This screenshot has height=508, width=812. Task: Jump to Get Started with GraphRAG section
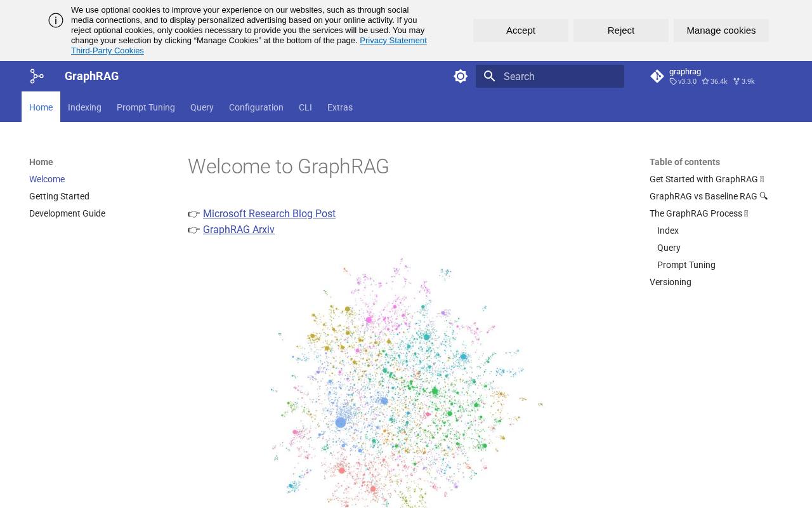[x=707, y=179]
